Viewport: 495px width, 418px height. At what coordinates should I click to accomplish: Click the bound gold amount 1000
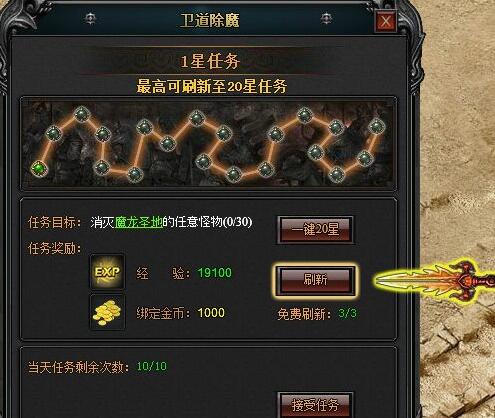(x=211, y=313)
